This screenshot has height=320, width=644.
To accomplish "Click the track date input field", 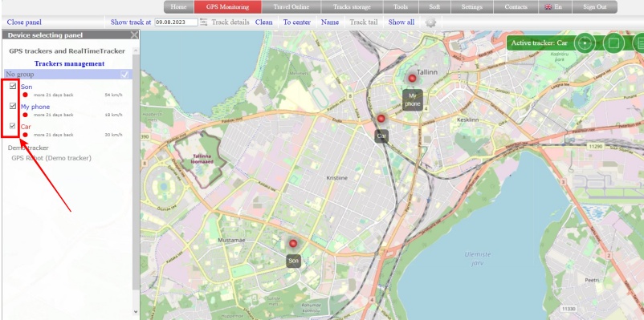I will 176,22.
